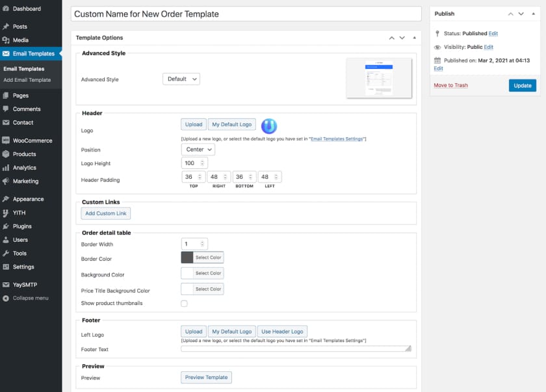Adjust the Logo Height stepper
The height and width of the screenshot is (392, 546).
202,163
